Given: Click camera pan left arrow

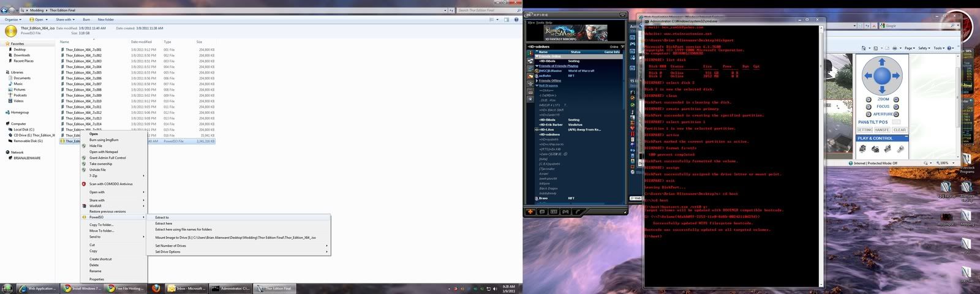Looking at the screenshot, I should (867, 77).
